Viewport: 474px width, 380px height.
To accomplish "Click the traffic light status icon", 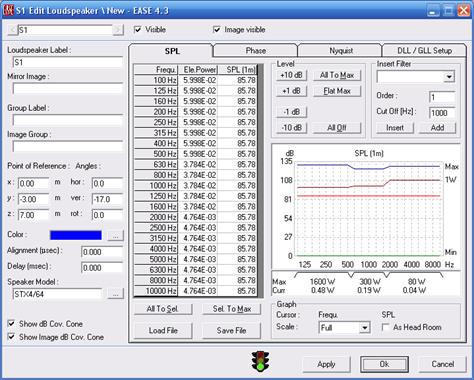I will [261, 362].
